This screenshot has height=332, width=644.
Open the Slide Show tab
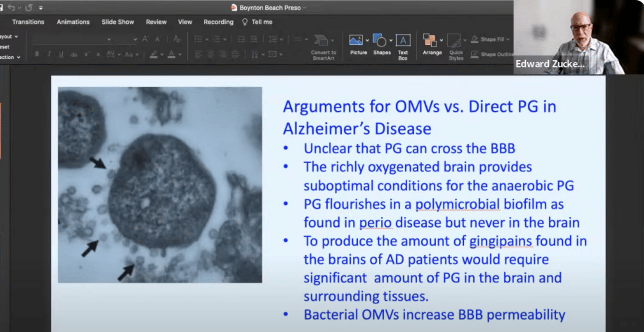pos(118,22)
